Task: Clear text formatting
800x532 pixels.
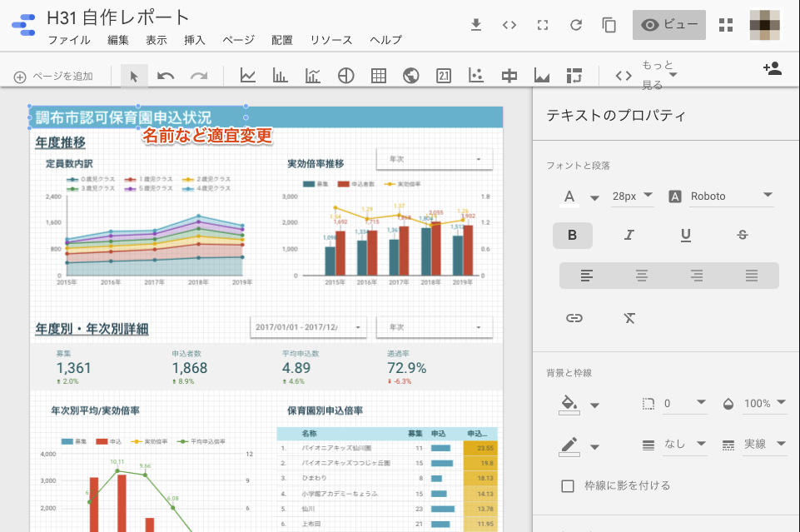Action: (x=629, y=318)
